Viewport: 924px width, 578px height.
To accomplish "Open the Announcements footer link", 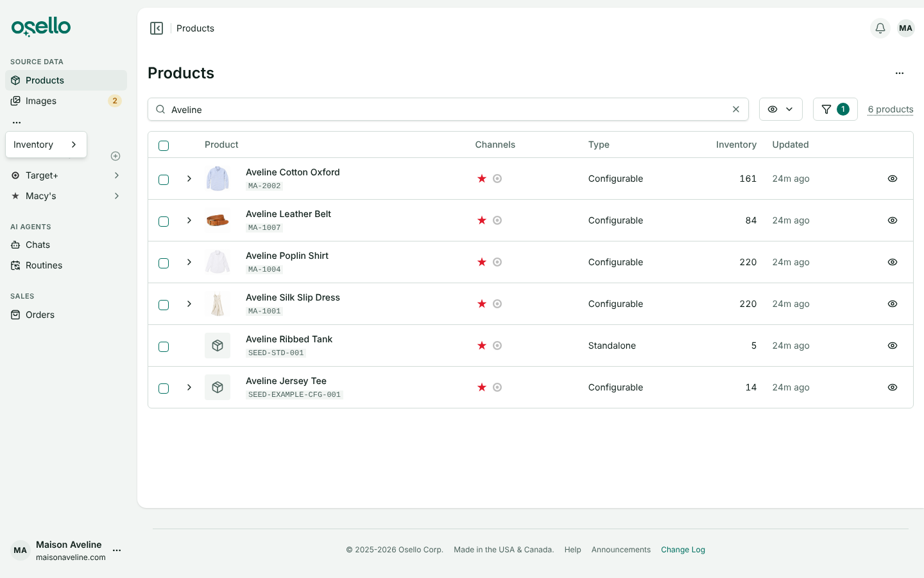I will pos(621,550).
